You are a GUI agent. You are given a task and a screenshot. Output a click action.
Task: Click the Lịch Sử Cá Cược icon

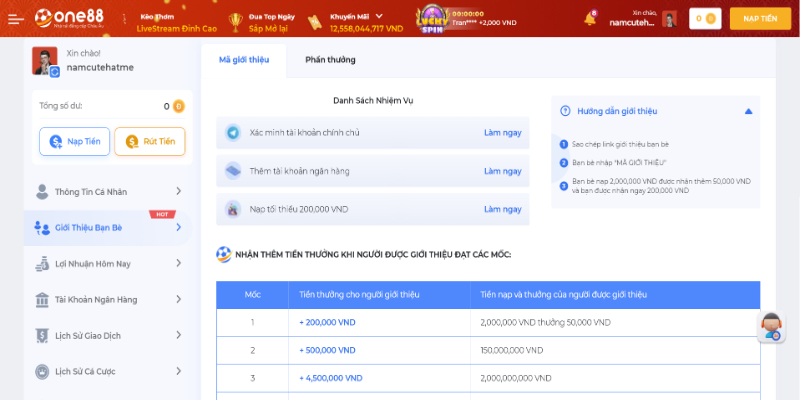(x=42, y=371)
